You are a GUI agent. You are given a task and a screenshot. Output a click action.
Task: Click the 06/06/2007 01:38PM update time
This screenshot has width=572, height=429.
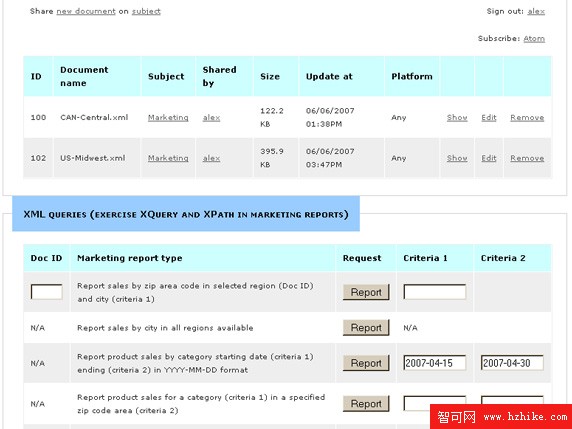[330, 117]
